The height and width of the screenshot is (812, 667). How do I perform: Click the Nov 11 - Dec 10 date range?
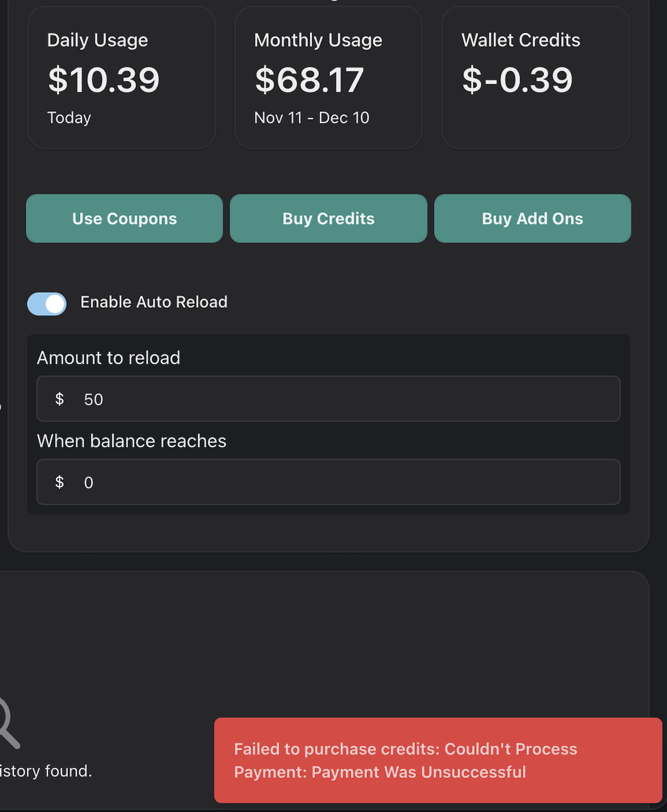311,118
